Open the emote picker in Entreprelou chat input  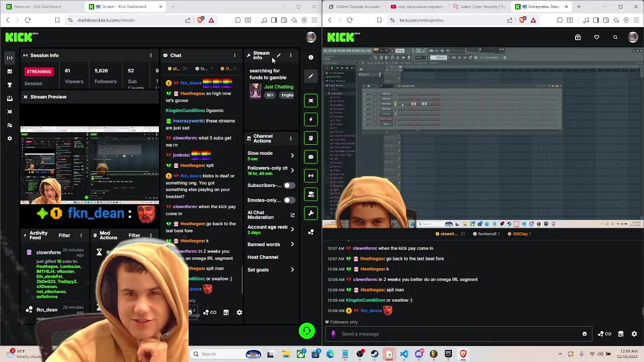click(584, 334)
